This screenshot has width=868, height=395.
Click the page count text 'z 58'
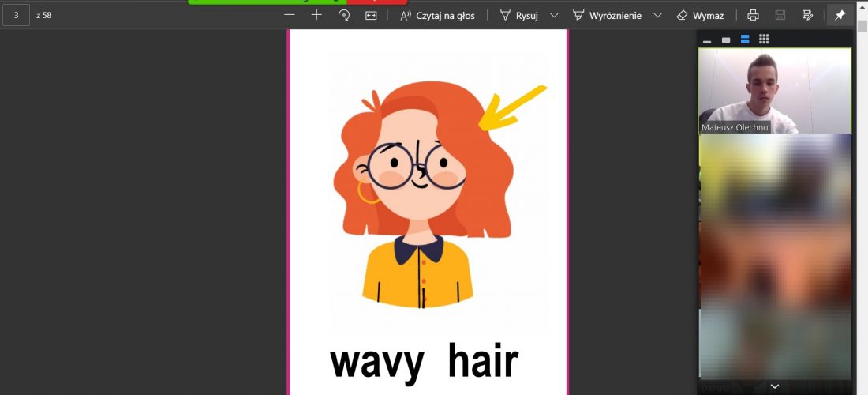(x=43, y=16)
